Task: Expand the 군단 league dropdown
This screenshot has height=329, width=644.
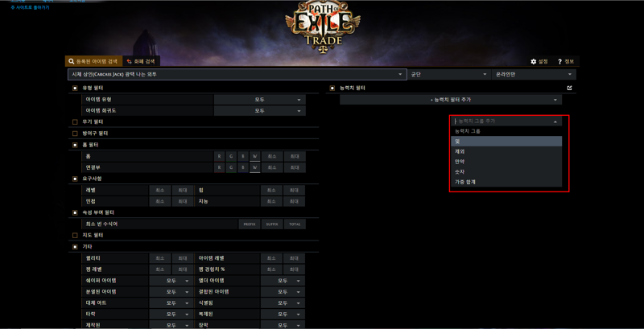Action: click(x=449, y=74)
